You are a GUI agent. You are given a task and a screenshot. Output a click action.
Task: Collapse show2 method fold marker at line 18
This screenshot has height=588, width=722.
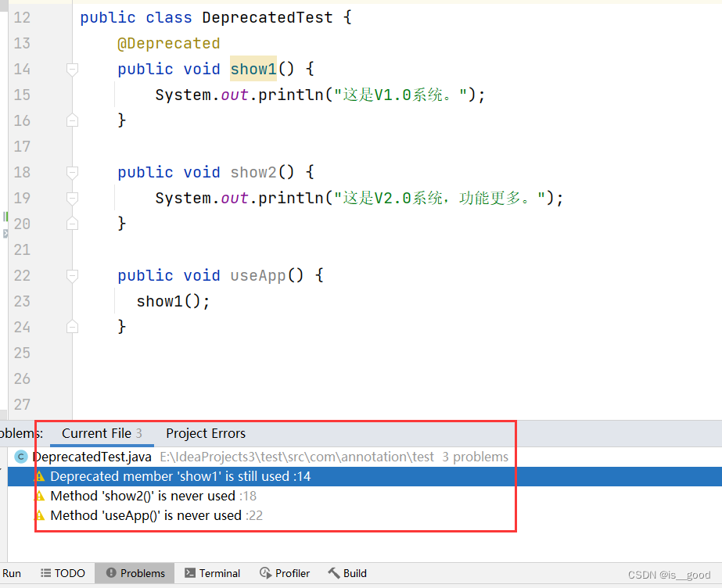pos(72,173)
